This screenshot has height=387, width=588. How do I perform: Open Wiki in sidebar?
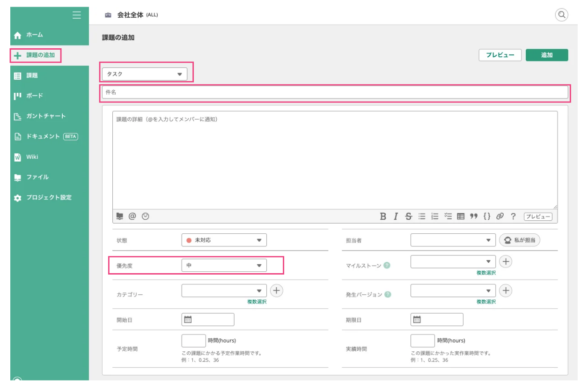pos(50,157)
